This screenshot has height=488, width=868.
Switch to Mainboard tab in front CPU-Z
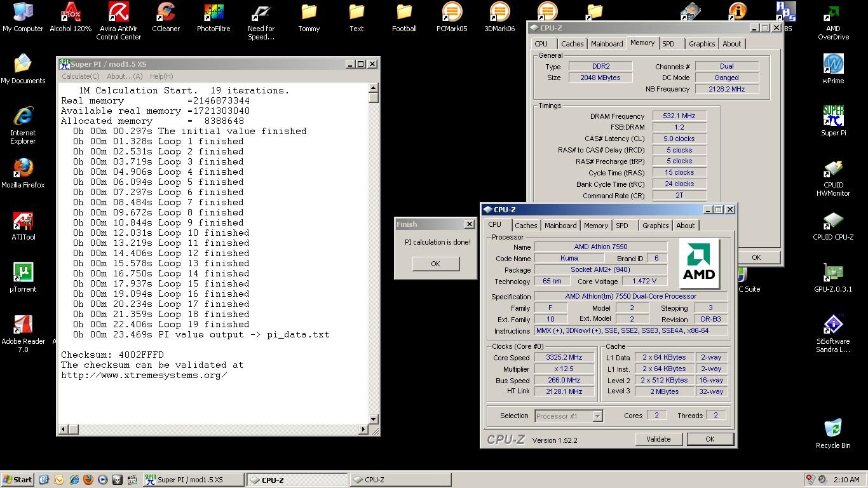pyautogui.click(x=560, y=226)
